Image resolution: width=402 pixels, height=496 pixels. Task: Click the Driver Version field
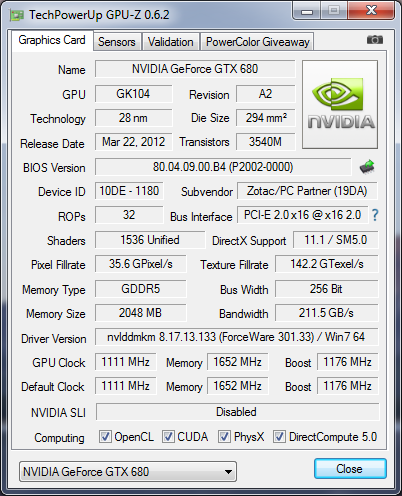[236, 337]
